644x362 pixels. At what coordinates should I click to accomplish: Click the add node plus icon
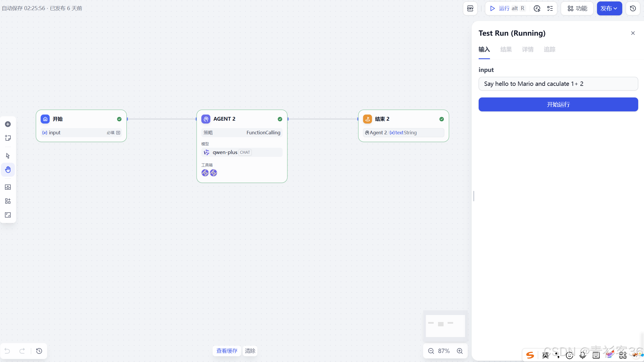(8, 124)
